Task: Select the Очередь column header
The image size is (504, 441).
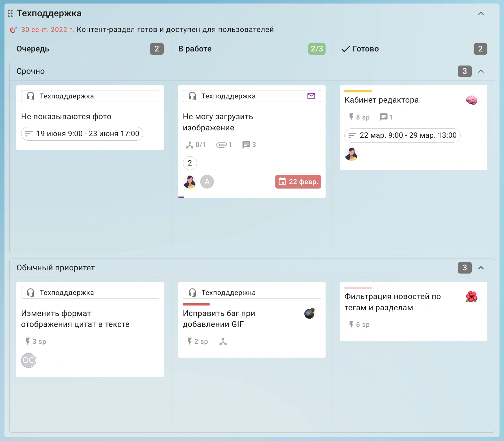Action: pos(33,49)
